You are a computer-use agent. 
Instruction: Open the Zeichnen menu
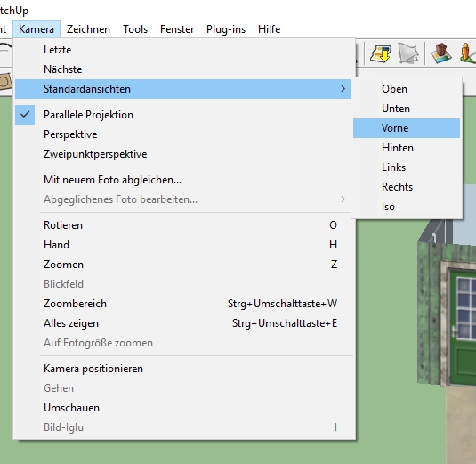point(88,29)
